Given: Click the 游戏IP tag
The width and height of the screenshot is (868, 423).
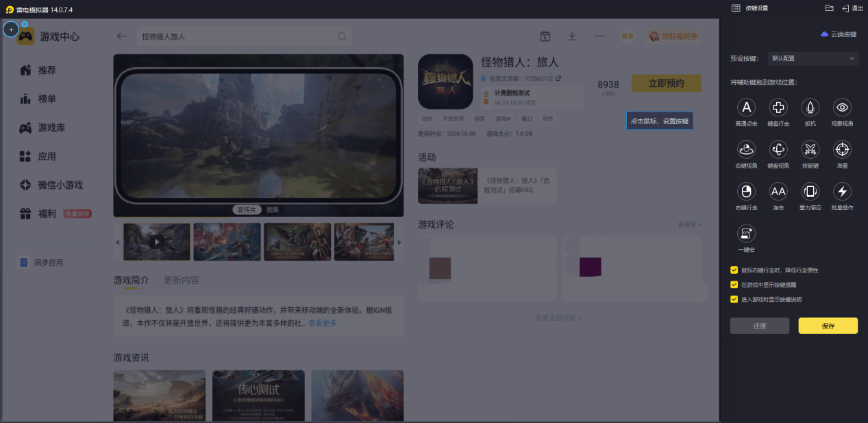Looking at the screenshot, I should pos(504,118).
